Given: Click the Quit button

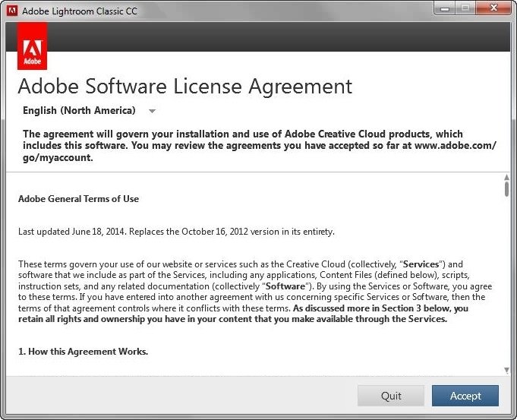Looking at the screenshot, I should [391, 396].
